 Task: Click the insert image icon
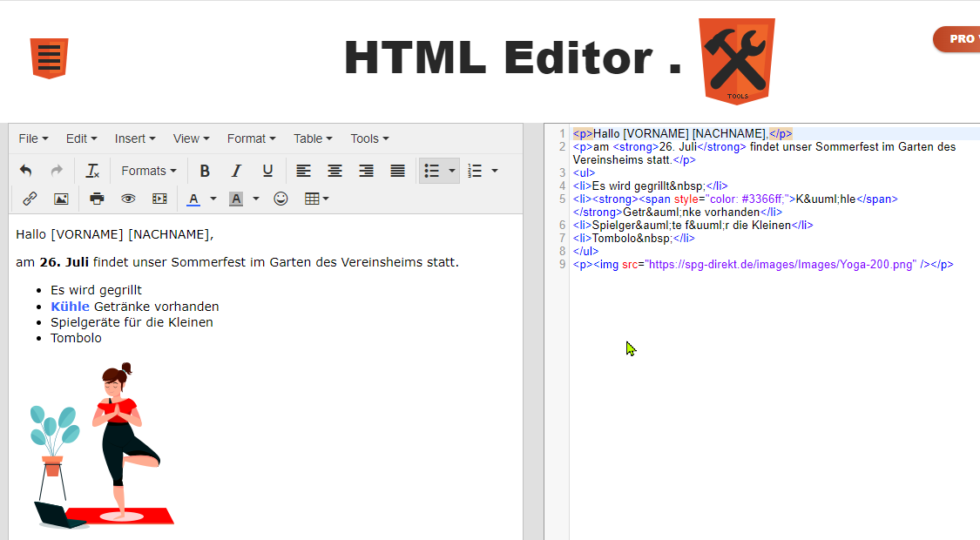click(61, 199)
